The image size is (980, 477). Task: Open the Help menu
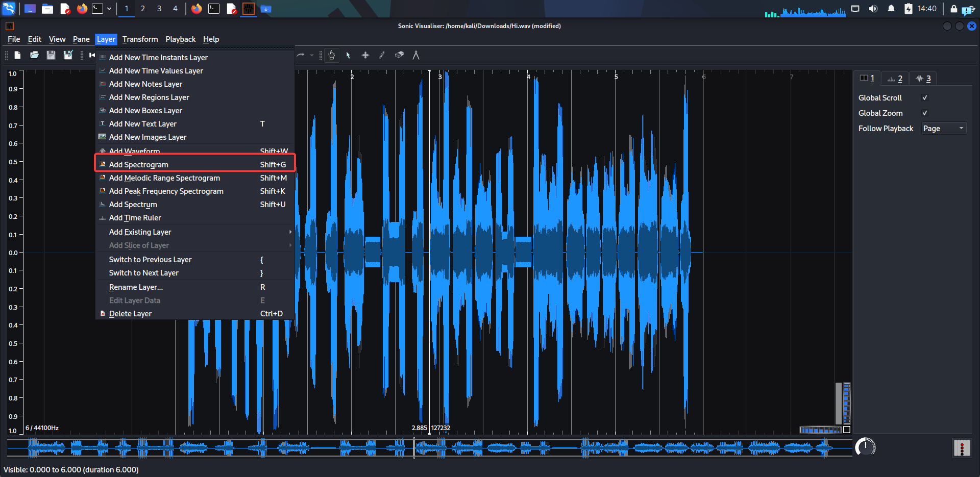coord(211,39)
